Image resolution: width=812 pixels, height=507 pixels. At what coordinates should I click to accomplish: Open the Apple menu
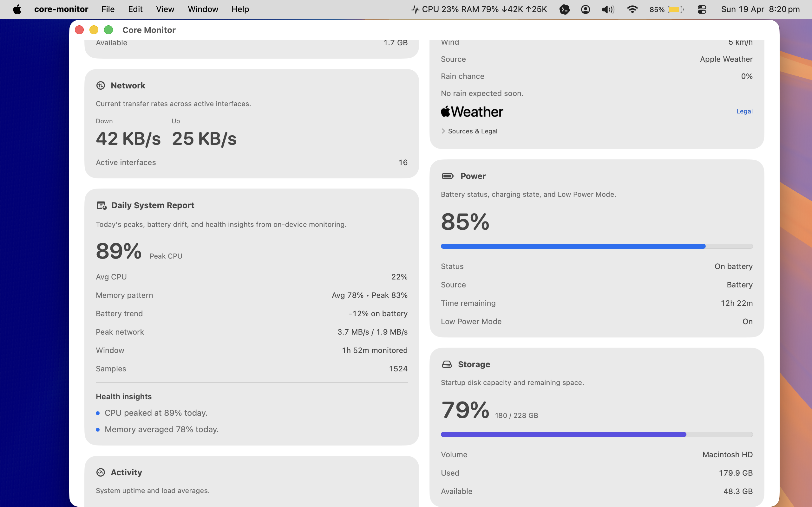pyautogui.click(x=17, y=10)
